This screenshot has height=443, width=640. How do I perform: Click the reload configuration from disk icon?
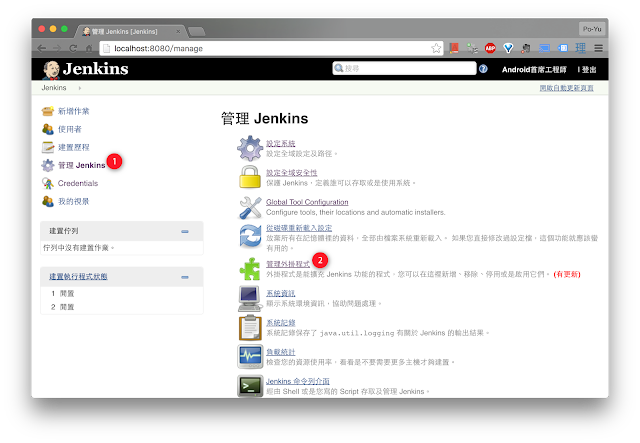coord(250,236)
